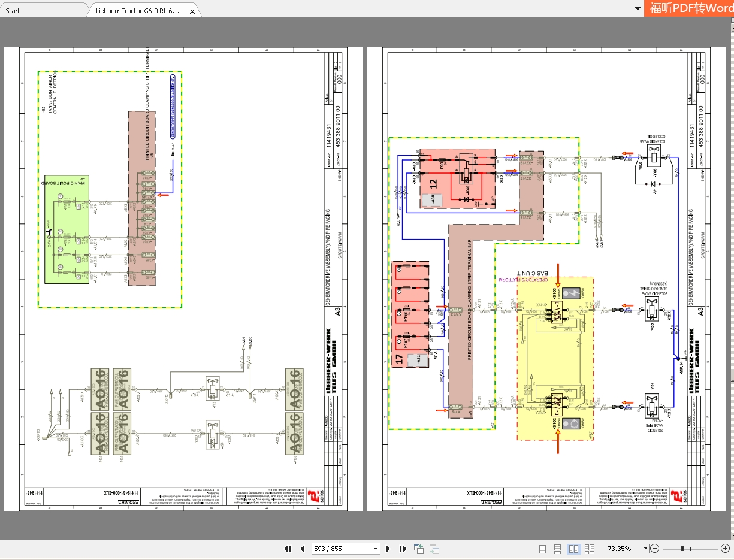This screenshot has height=560, width=734.
Task: Toggle facing two-page view mode
Action: pos(573,549)
